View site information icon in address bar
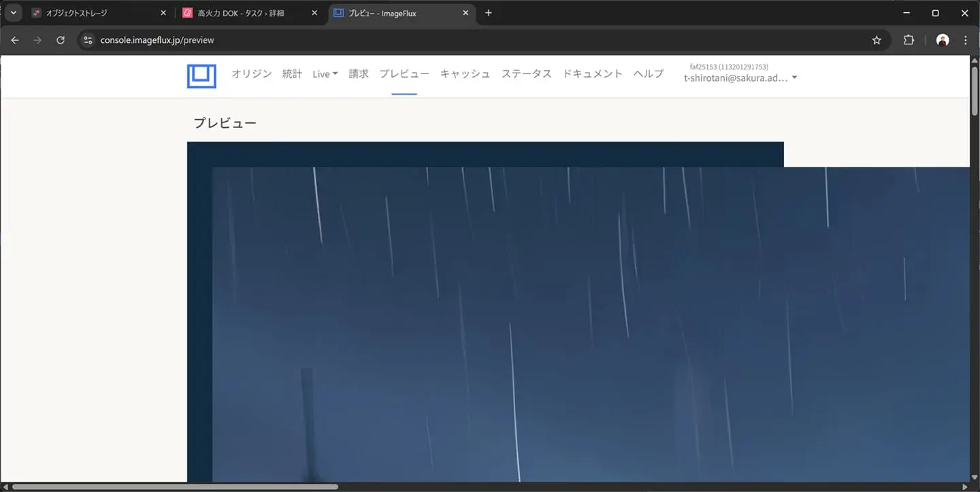 coord(87,40)
